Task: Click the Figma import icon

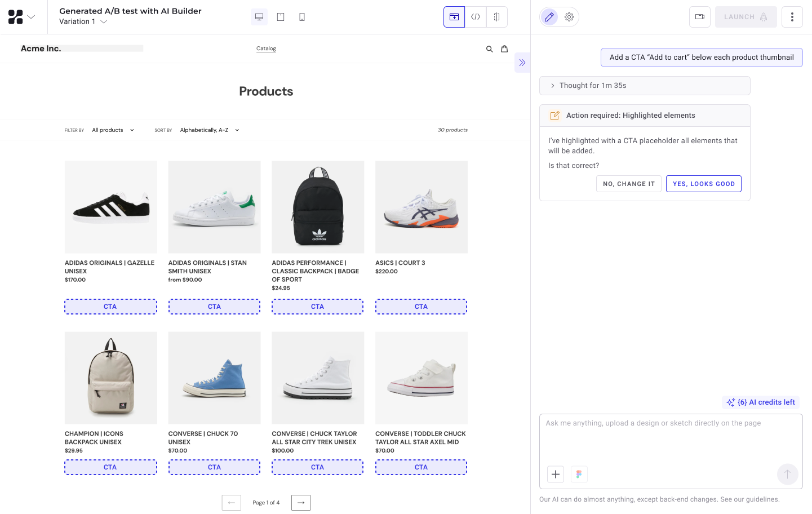Action: [x=579, y=474]
